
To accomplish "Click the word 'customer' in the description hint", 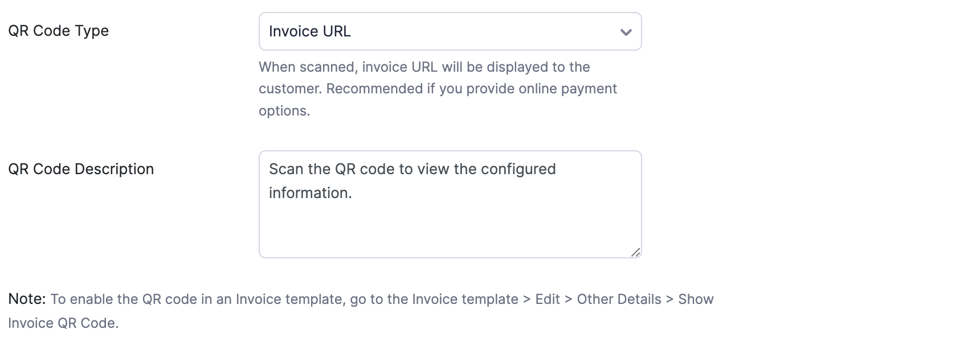I will (x=289, y=89).
